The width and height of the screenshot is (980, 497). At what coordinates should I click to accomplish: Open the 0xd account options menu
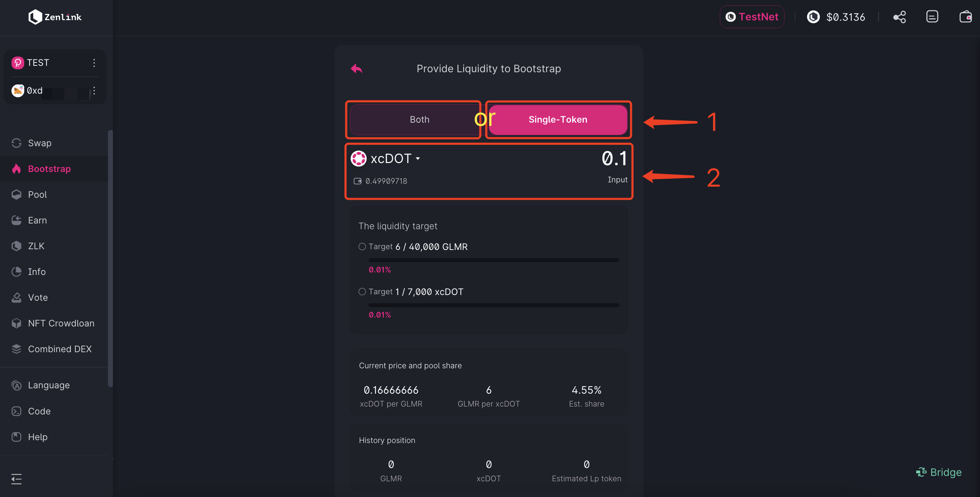[94, 90]
